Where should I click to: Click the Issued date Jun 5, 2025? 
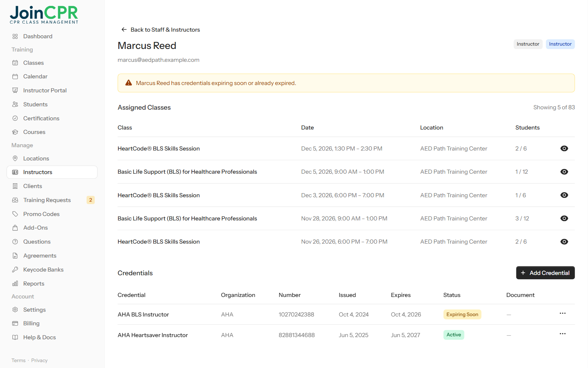tap(354, 335)
